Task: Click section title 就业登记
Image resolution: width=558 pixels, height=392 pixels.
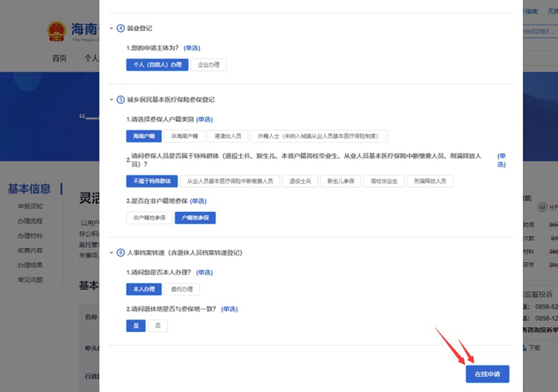Action: click(139, 29)
